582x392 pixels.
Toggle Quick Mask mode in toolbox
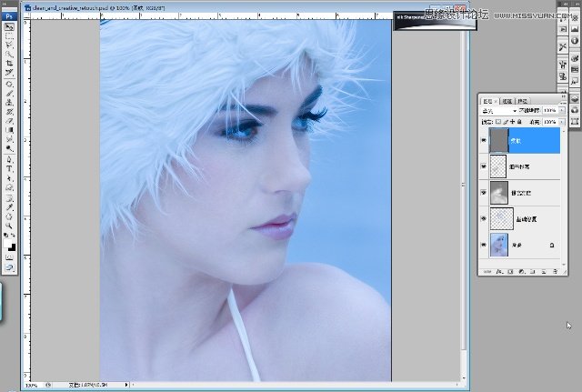tap(9, 257)
